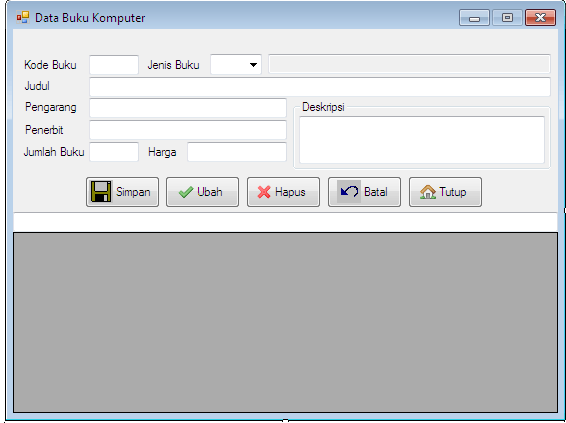Focus the Judul text field

[320, 87]
